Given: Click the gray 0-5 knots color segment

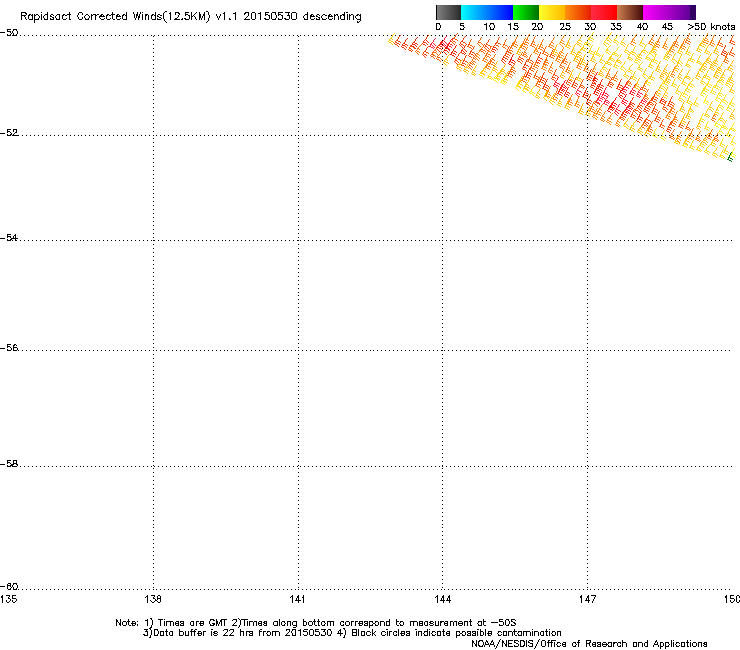Looking at the screenshot, I should click(x=448, y=12).
